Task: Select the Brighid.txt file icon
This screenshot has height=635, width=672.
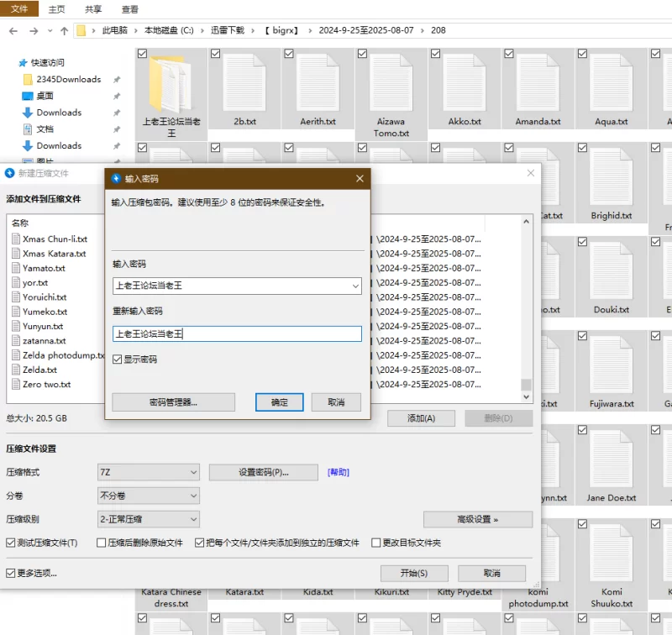Action: click(x=611, y=176)
